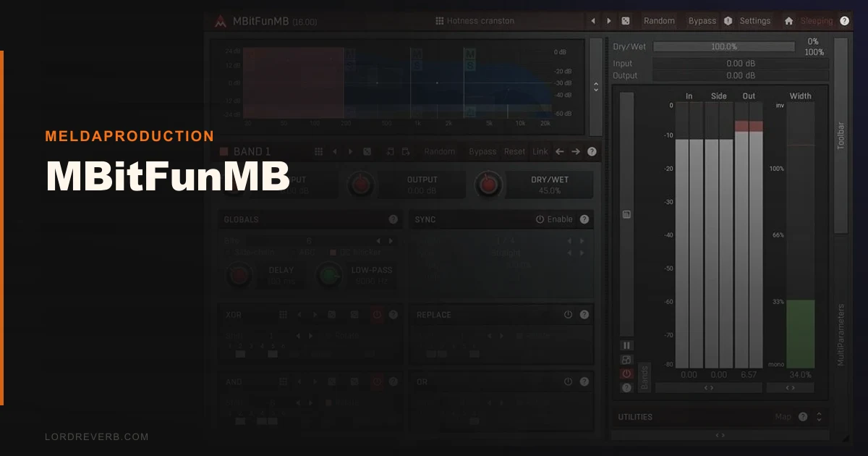Open the Utilities help question mark
The image size is (868, 456).
pyautogui.click(x=803, y=417)
